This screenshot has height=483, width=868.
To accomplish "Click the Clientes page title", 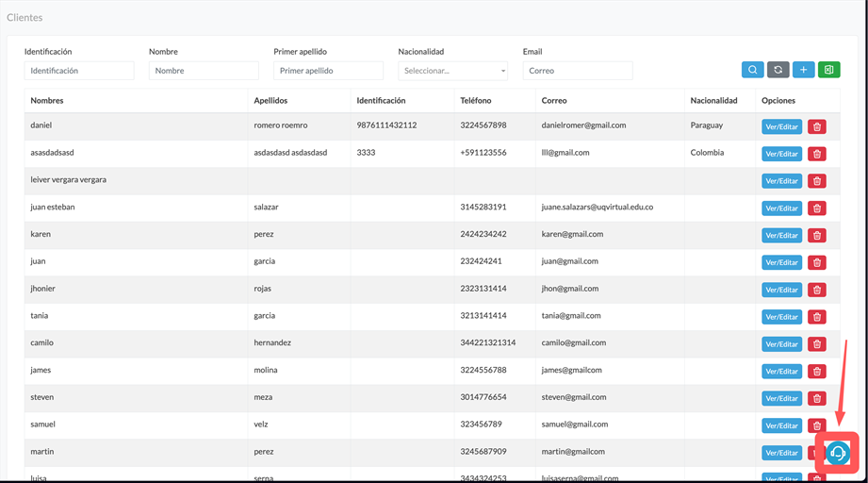I will (x=25, y=17).
